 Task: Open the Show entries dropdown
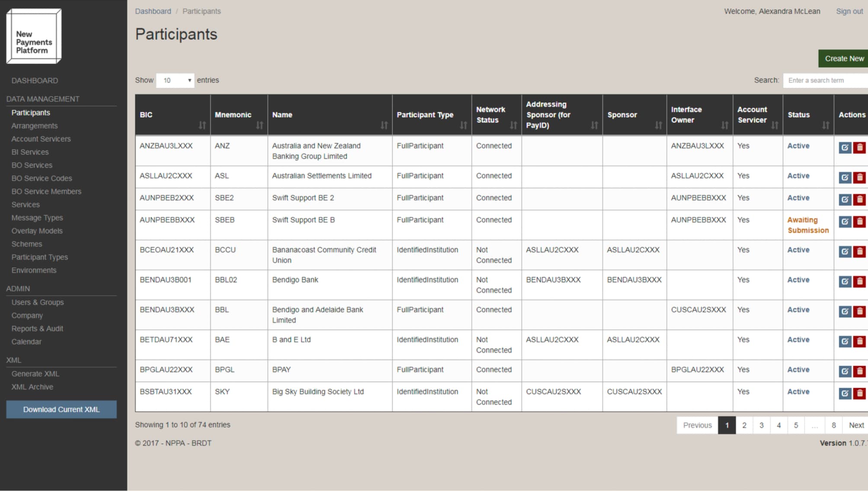pos(175,80)
